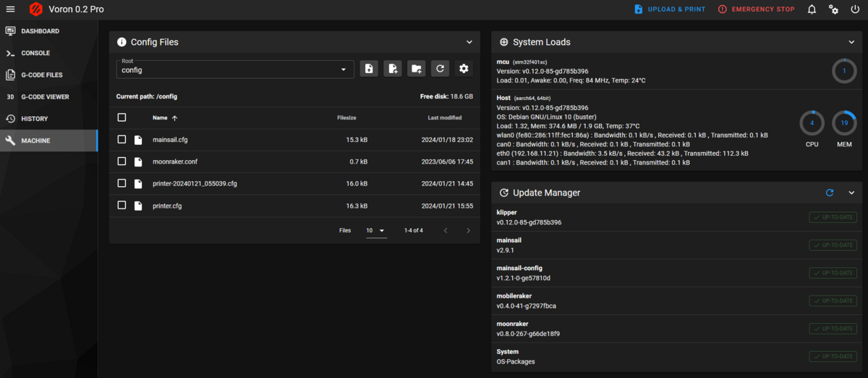Click the Voron red logo icon
The width and height of the screenshot is (868, 378).
tap(36, 9)
